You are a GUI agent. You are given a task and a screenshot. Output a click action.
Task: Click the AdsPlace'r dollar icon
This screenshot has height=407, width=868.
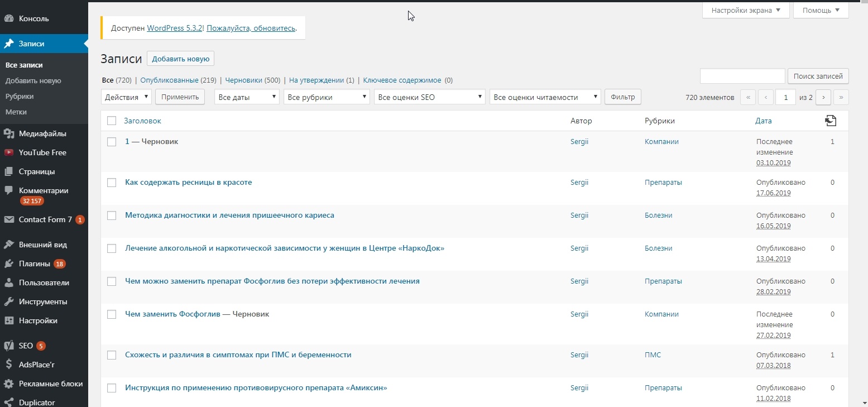[9, 365]
